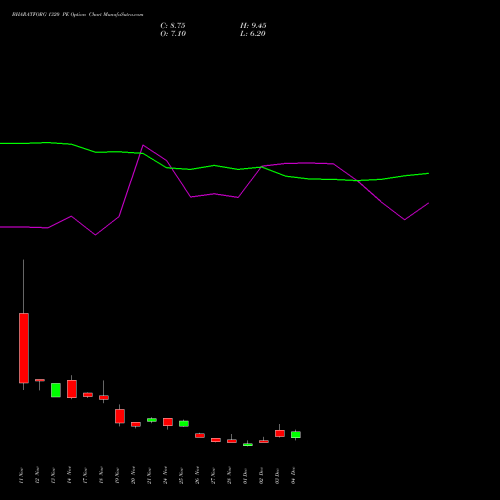Click the green candle for 13 Nov
The height and width of the screenshot is (500, 500).
(x=56, y=390)
